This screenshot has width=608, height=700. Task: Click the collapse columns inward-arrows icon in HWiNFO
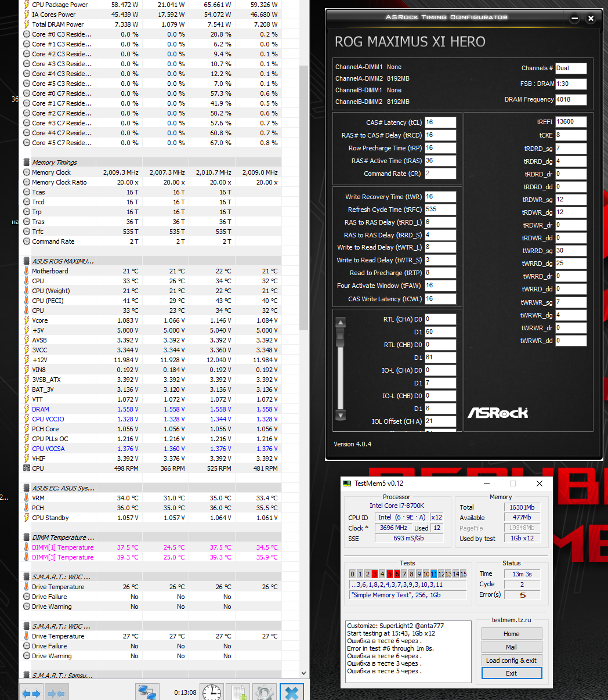56,692
